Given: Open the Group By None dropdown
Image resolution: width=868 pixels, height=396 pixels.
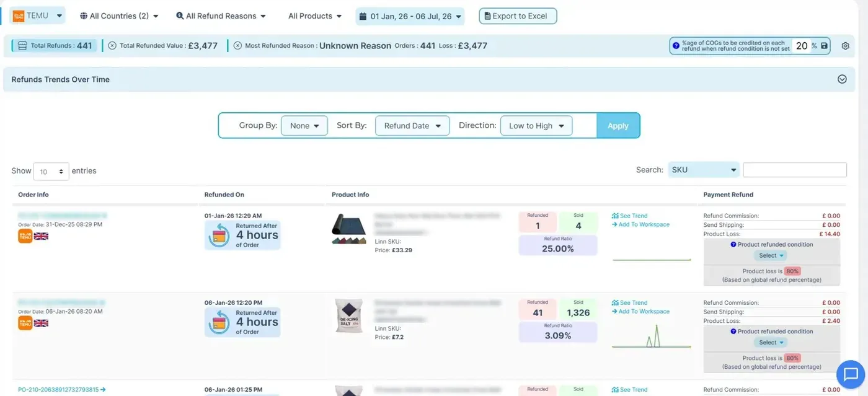Looking at the screenshot, I should pyautogui.click(x=304, y=126).
